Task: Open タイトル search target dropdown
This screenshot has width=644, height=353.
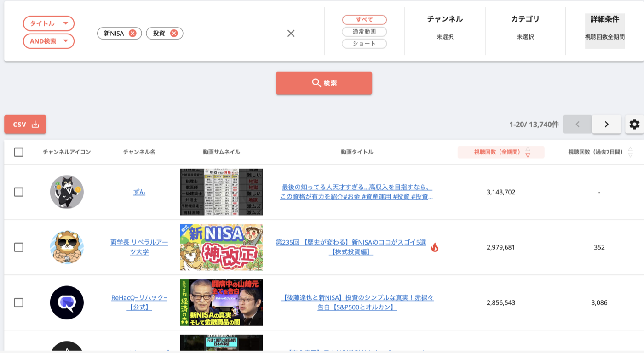Action: tap(49, 23)
